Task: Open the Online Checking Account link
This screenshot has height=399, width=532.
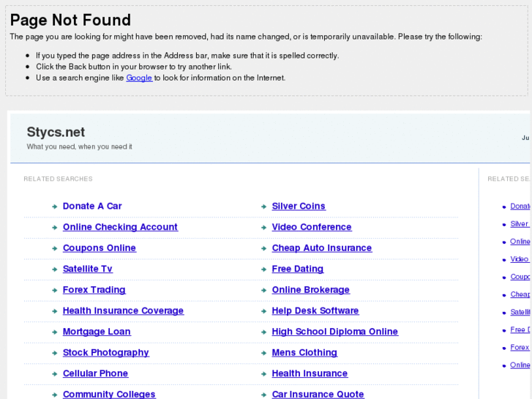Action: [120, 227]
